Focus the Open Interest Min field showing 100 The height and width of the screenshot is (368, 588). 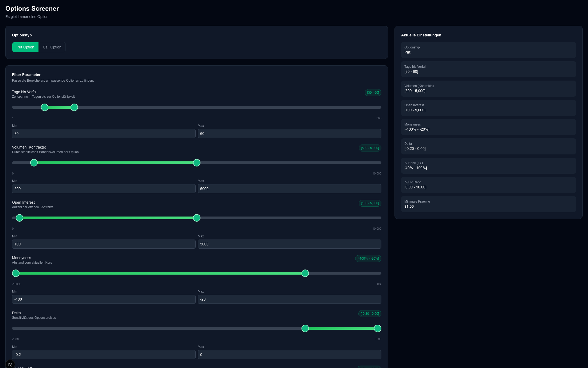(x=104, y=244)
